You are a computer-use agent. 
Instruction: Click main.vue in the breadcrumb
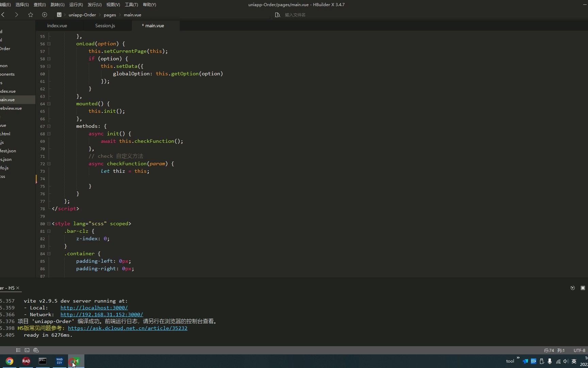132,15
